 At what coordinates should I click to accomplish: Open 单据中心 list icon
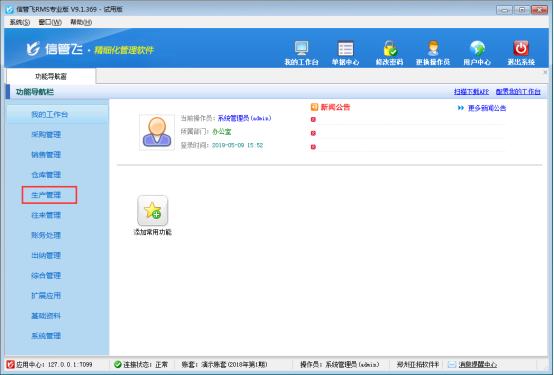(x=345, y=48)
